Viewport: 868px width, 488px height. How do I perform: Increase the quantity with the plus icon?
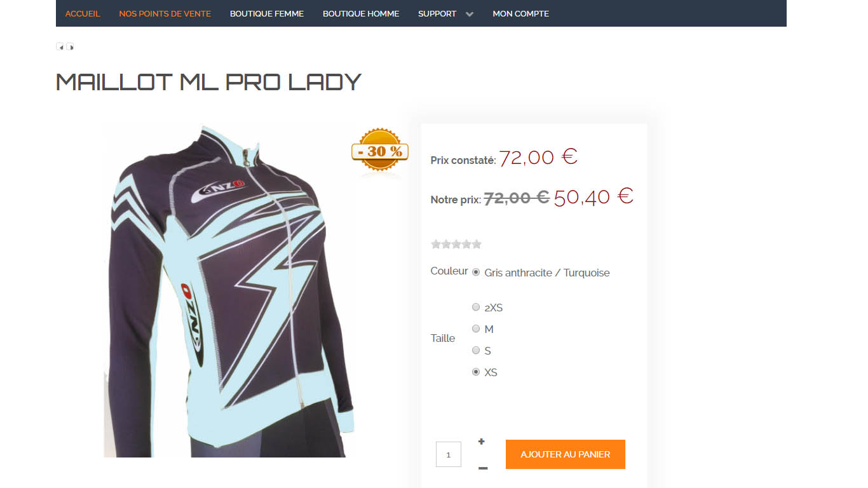[482, 442]
